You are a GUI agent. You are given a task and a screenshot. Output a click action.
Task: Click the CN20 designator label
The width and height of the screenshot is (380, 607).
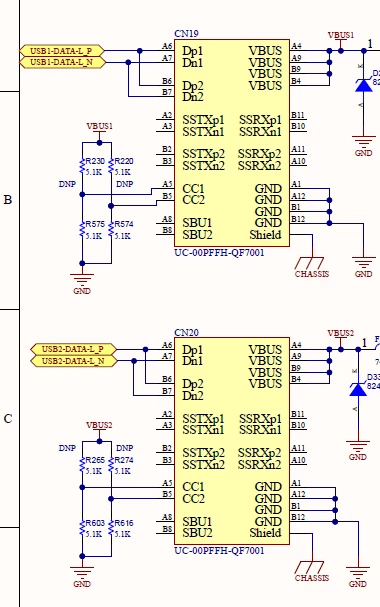click(x=187, y=333)
